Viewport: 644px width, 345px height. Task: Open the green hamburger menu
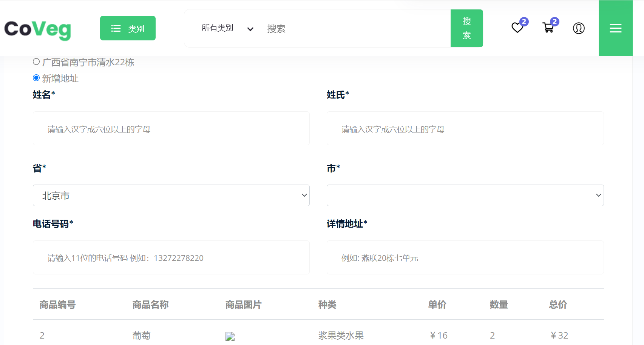point(616,28)
